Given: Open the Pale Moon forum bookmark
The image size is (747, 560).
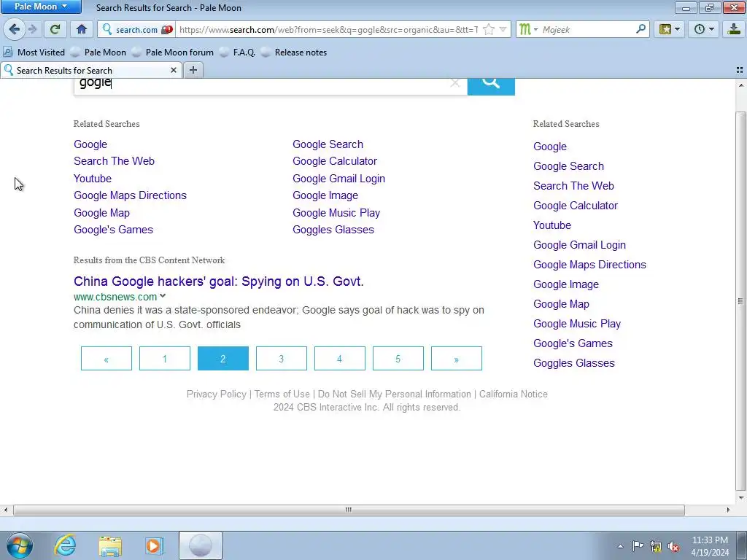Looking at the screenshot, I should point(173,52).
